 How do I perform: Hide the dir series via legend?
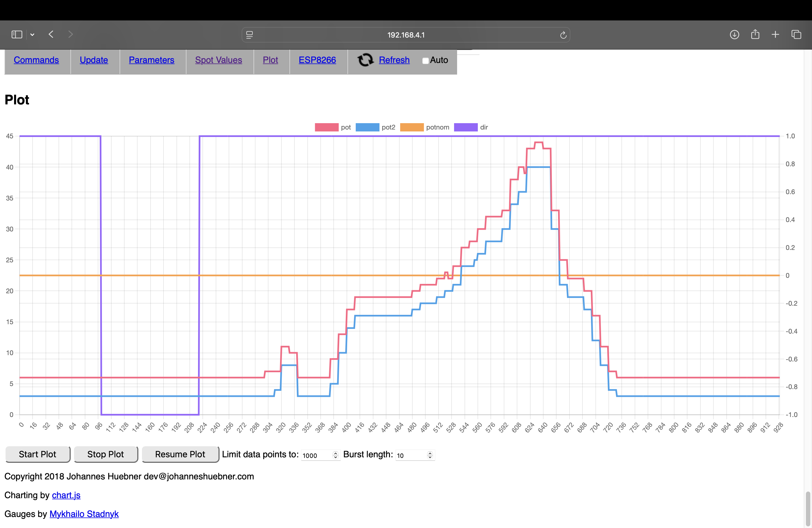coord(466,127)
